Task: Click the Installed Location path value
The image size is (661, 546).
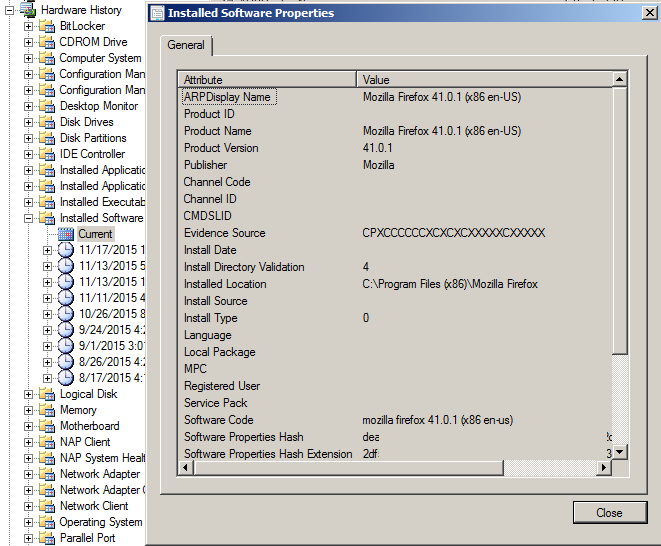Action: tap(450, 284)
